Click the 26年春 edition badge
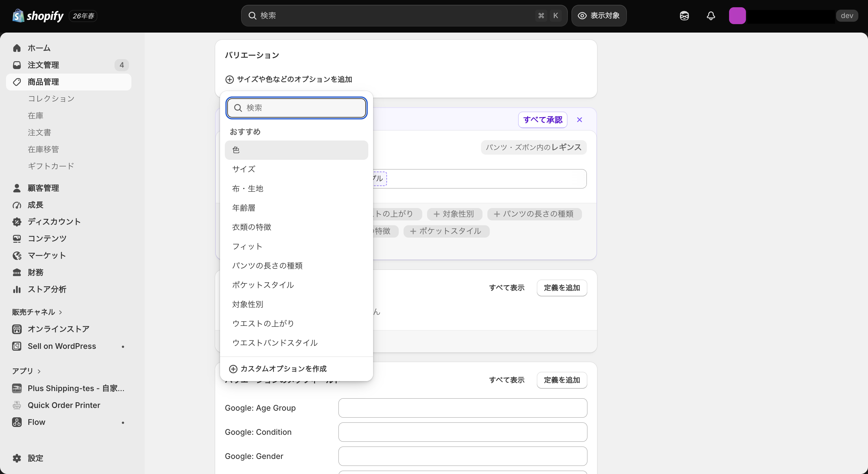The image size is (868, 474). pos(83,16)
